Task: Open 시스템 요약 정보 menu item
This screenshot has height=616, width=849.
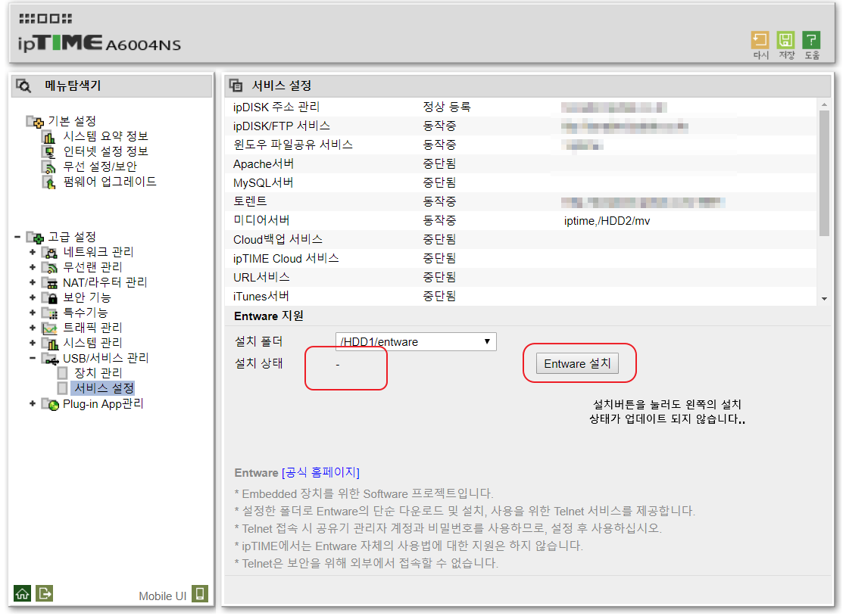Action: 105,136
